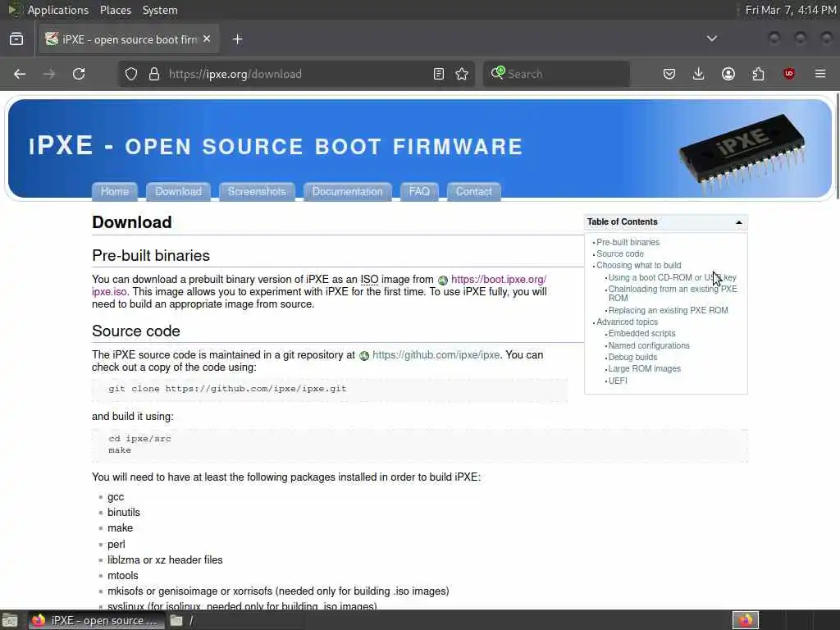
Task: Click the globe icon before boot.ipxe.org link
Action: point(442,281)
